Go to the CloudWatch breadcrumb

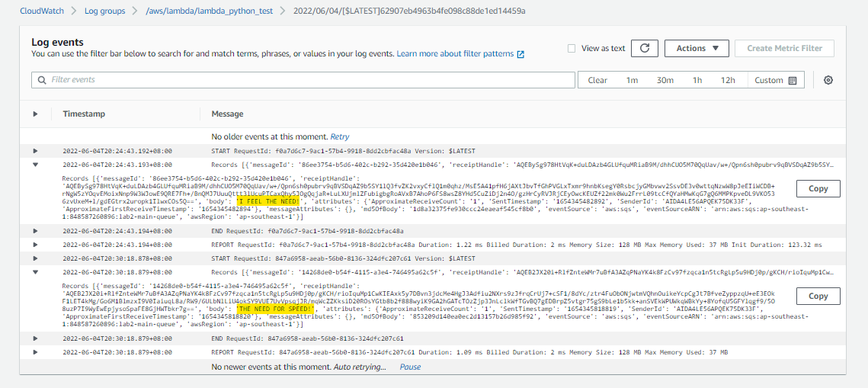42,11
